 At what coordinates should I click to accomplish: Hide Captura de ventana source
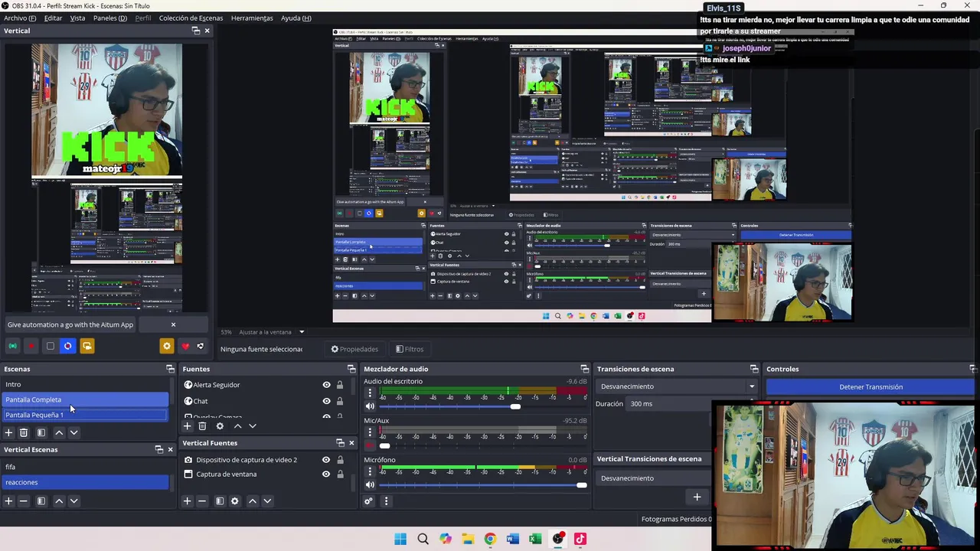(x=326, y=474)
